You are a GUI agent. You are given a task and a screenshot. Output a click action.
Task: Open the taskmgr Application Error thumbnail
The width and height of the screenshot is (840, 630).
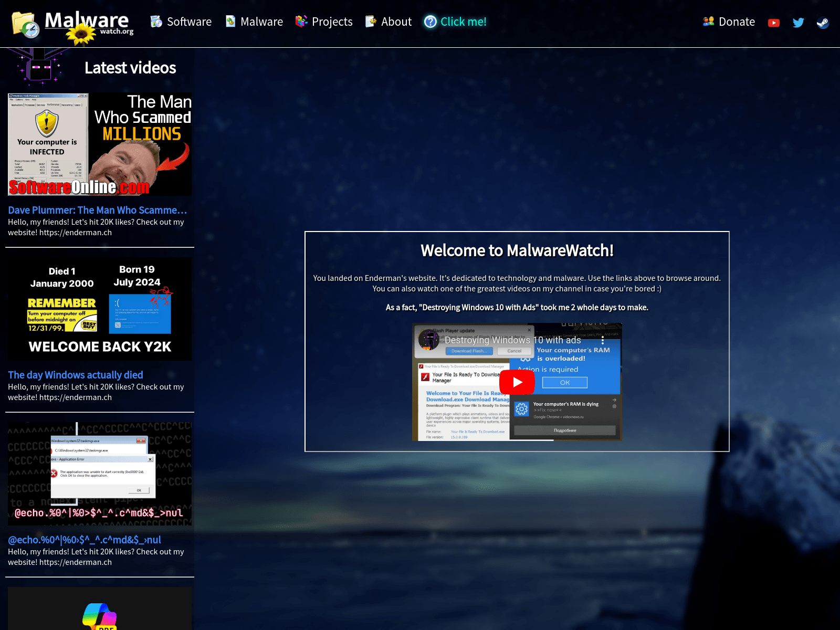point(100,474)
